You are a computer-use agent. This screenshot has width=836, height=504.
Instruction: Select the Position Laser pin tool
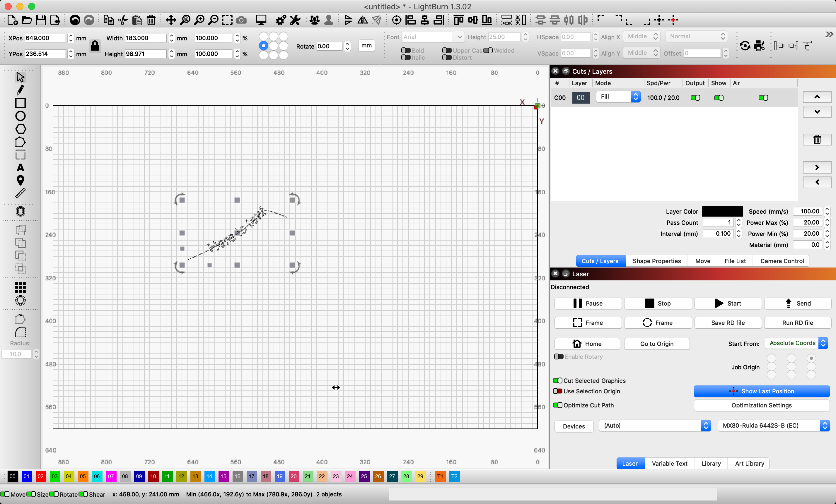(x=20, y=180)
